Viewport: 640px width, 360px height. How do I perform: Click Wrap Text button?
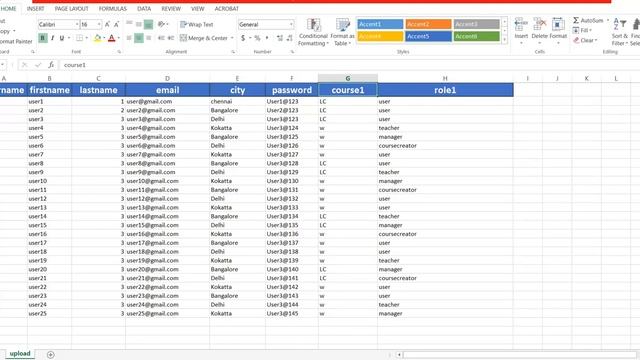[x=197, y=24]
